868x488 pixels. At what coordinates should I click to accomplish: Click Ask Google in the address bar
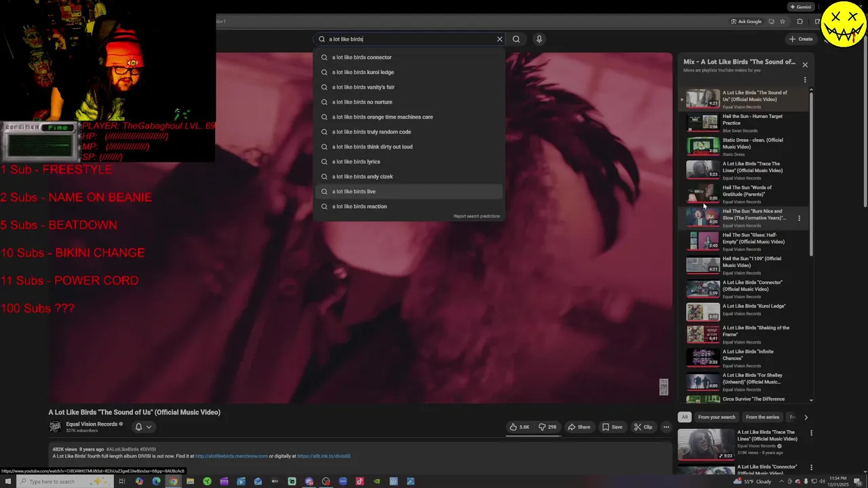pyautogui.click(x=746, y=22)
